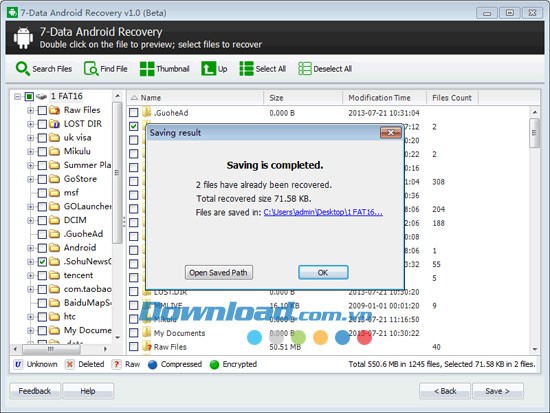The width and height of the screenshot is (550, 413).
Task: Click tree panel scroll down arrow
Action: tap(118, 338)
